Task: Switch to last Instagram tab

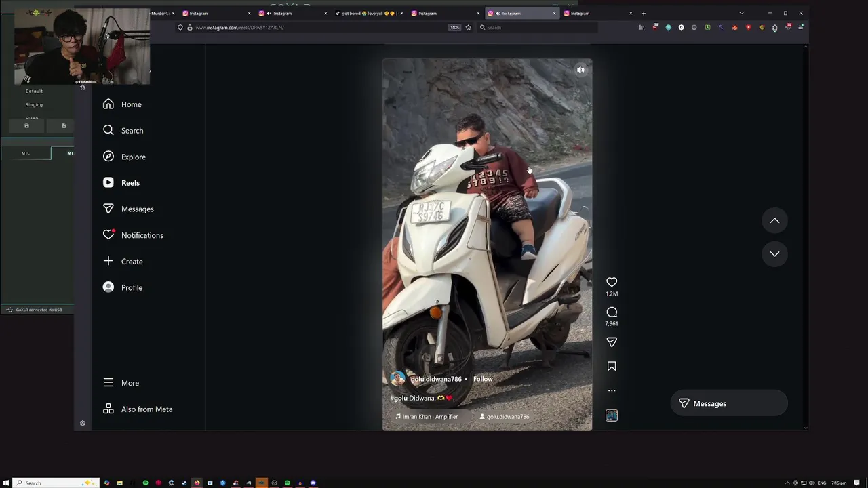Action: pos(599,13)
